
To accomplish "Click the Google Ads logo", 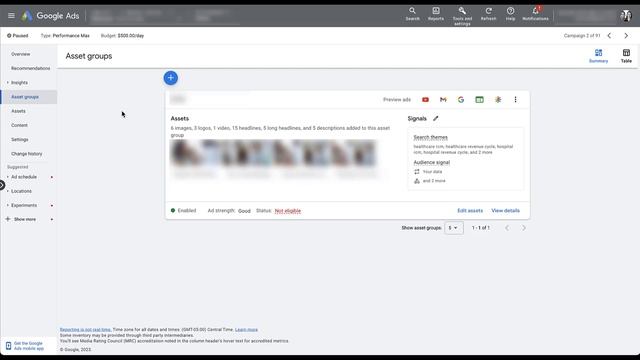I will pos(50,16).
